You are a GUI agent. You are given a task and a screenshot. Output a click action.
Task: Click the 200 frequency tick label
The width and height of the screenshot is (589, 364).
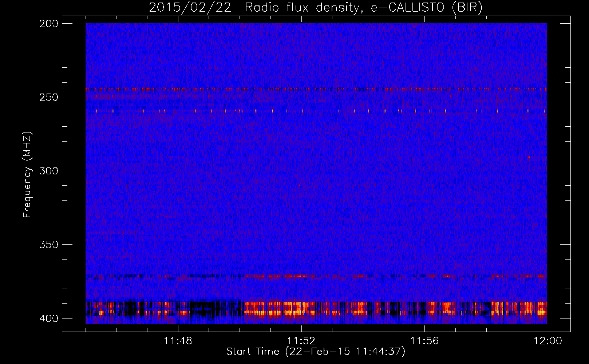point(49,24)
